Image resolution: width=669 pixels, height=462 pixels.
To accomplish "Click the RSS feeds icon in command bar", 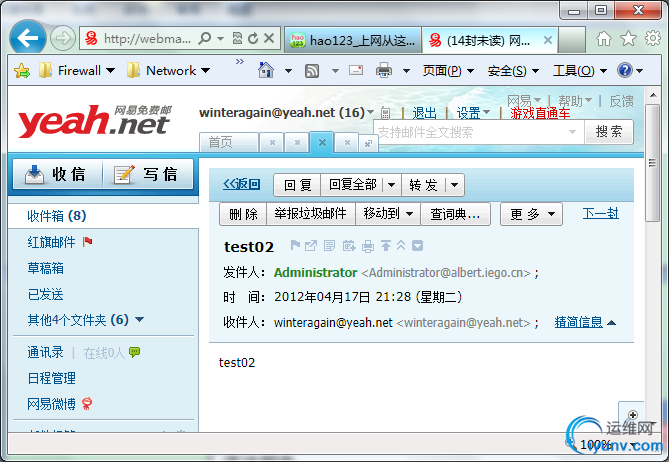I will click(312, 70).
